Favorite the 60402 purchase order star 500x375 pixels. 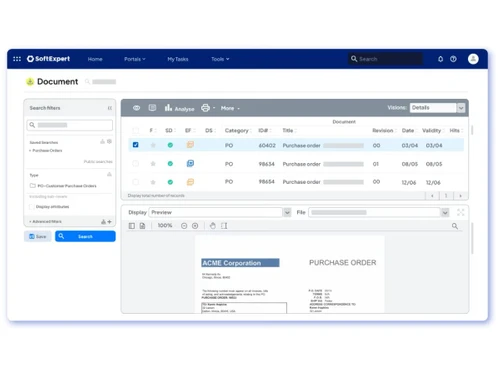click(153, 145)
